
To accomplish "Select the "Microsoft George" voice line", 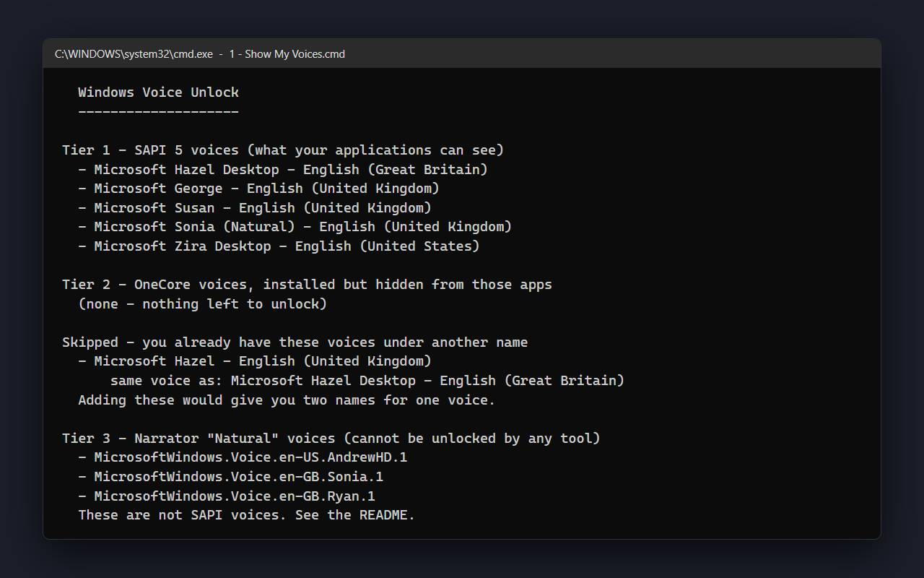I will (258, 189).
